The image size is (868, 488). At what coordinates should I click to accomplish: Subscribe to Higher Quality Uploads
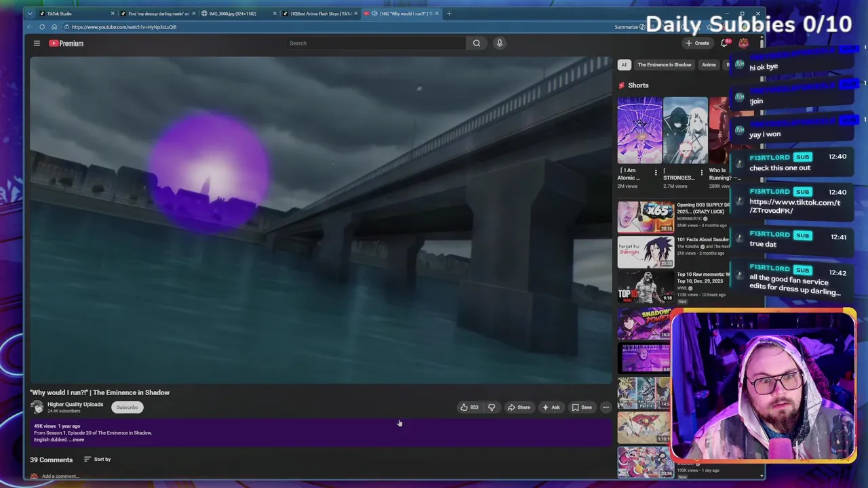(x=127, y=407)
